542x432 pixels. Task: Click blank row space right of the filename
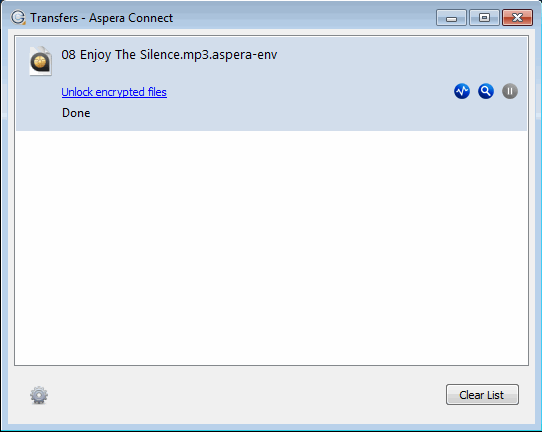pos(401,55)
